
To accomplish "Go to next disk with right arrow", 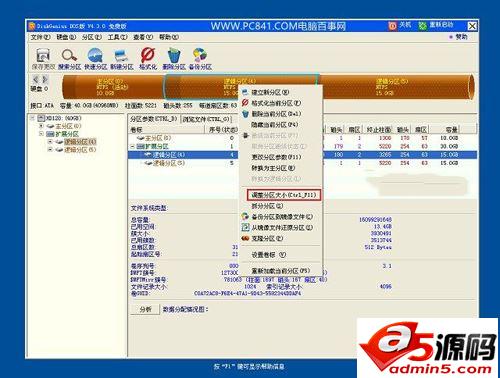I will pos(45,79).
